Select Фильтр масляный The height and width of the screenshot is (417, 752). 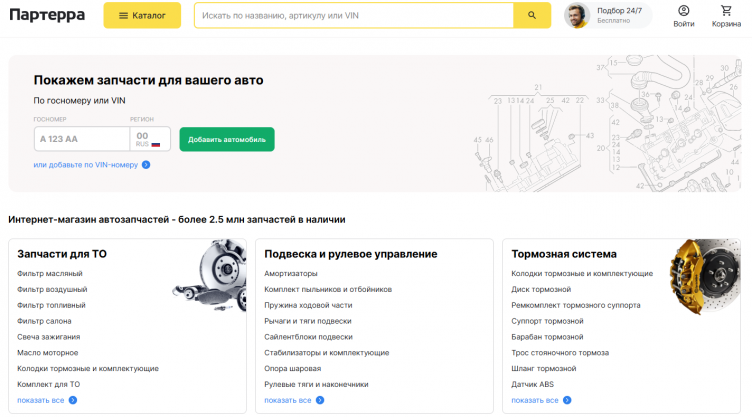(50, 274)
